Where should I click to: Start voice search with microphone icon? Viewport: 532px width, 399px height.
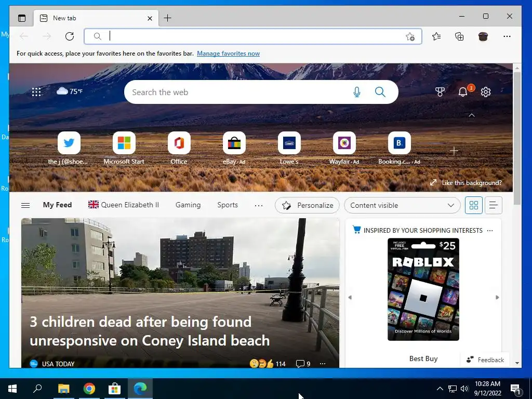[356, 92]
